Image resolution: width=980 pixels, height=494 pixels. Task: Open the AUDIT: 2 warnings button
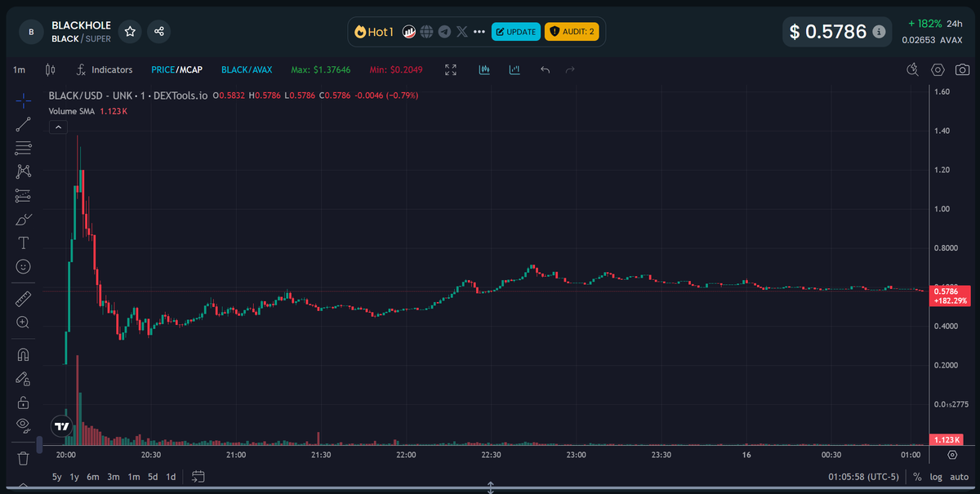572,32
